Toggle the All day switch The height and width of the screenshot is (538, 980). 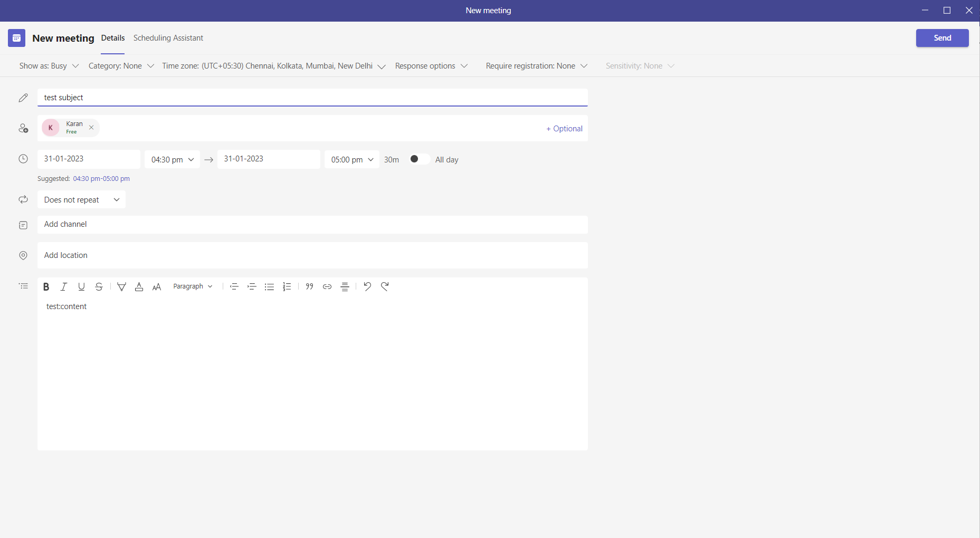(x=420, y=159)
